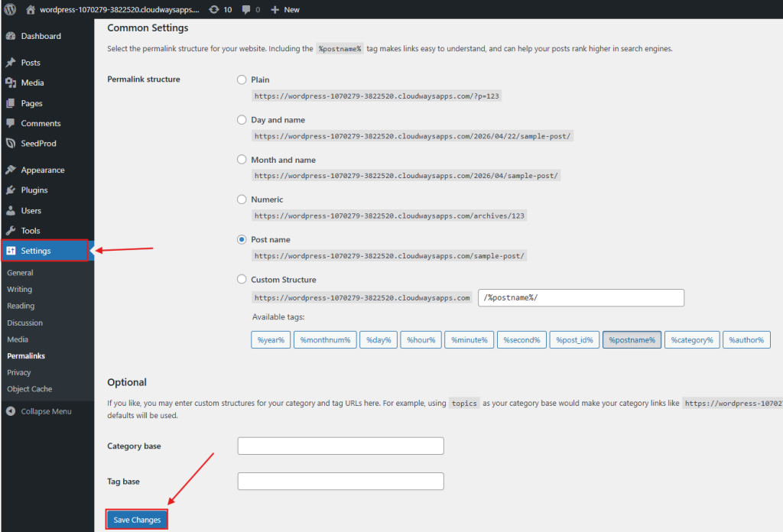Click the Appearance paintbrush icon
783x532 pixels.
point(11,170)
